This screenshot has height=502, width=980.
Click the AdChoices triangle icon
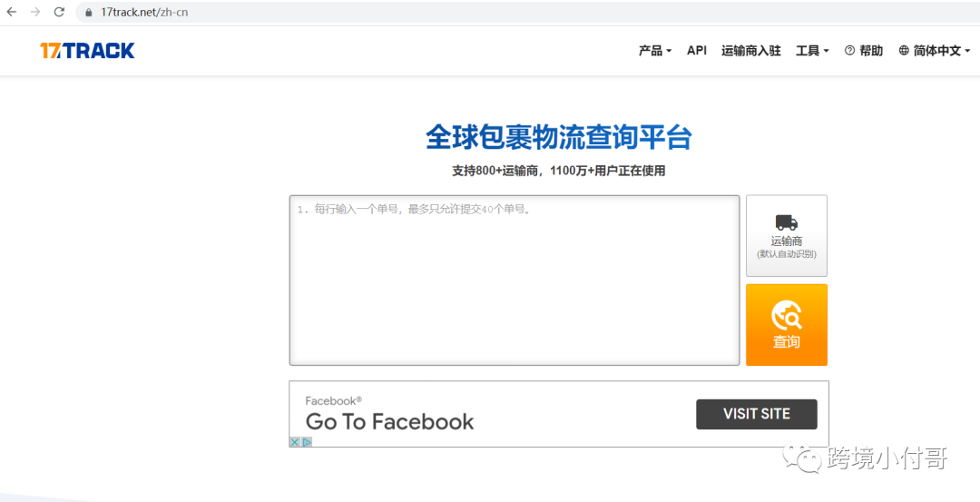point(307,442)
